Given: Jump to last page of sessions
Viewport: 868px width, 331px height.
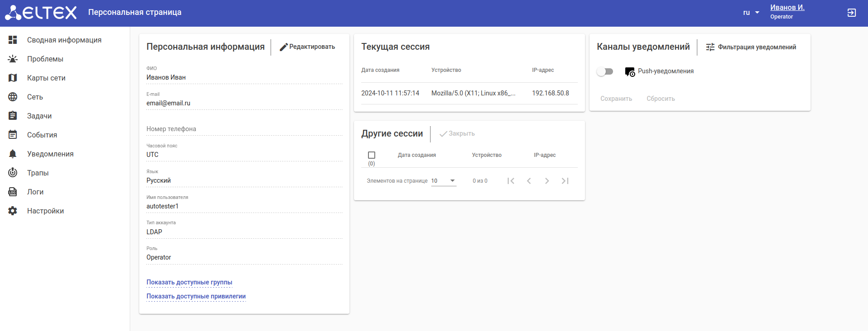Looking at the screenshot, I should coord(565,181).
